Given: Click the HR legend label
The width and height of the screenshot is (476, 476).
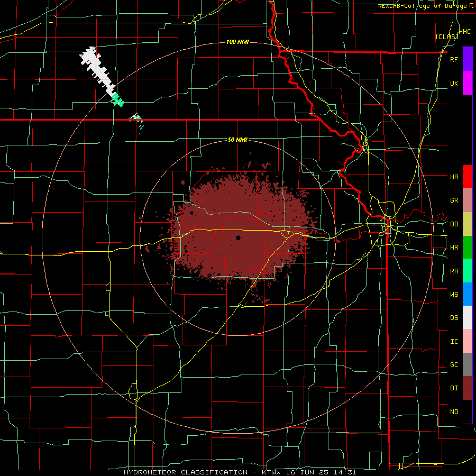Looking at the screenshot, I should [x=454, y=248].
